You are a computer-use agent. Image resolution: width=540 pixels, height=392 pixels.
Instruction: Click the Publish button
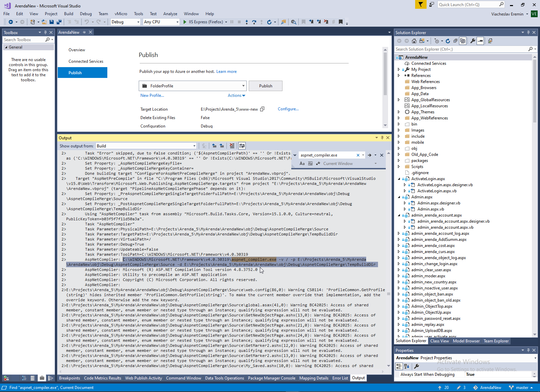tap(266, 86)
